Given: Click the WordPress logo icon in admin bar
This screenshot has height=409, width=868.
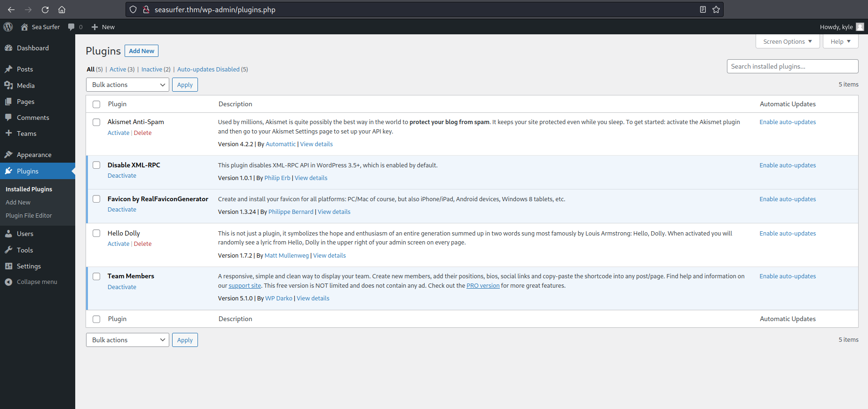Looking at the screenshot, I should 8,27.
